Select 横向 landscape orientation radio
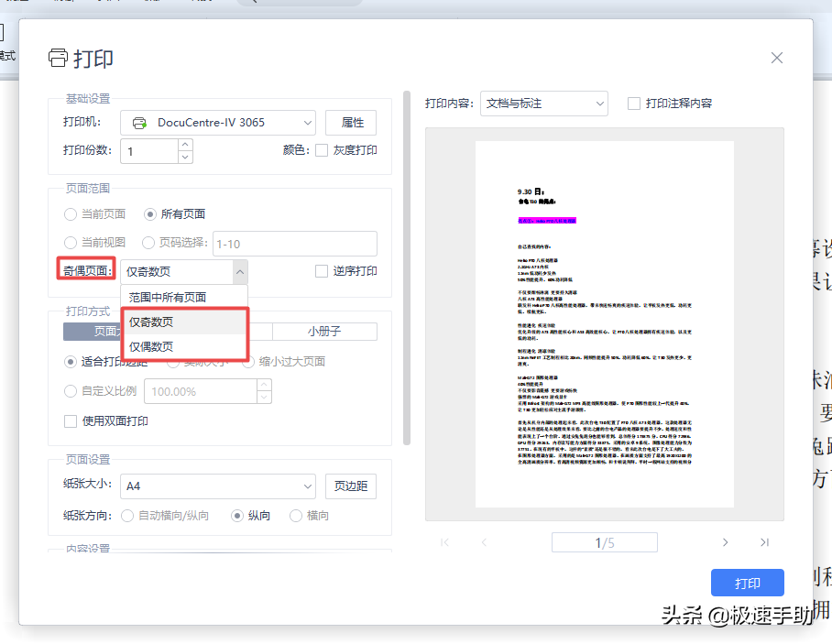This screenshot has height=644, width=832. (x=296, y=516)
